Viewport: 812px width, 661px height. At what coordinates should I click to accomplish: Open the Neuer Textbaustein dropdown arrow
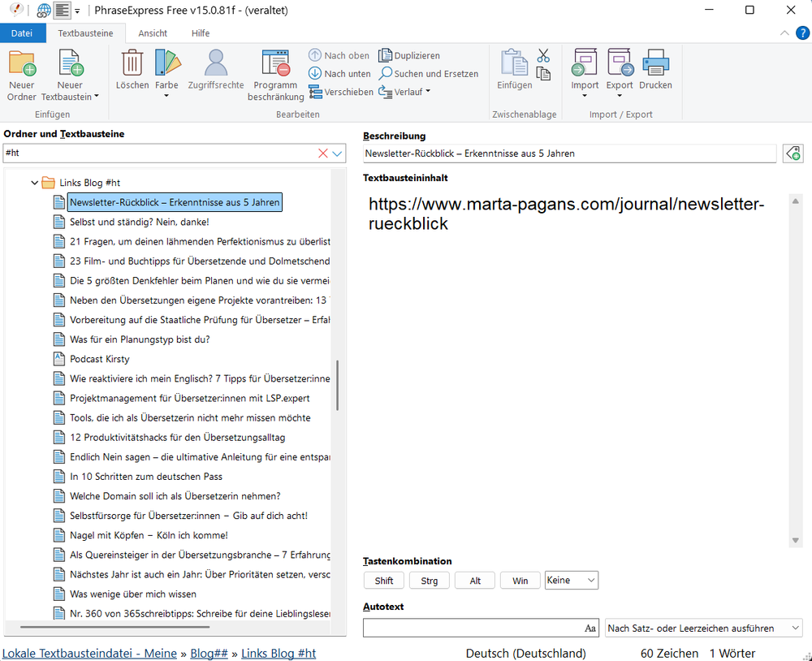(x=96, y=97)
